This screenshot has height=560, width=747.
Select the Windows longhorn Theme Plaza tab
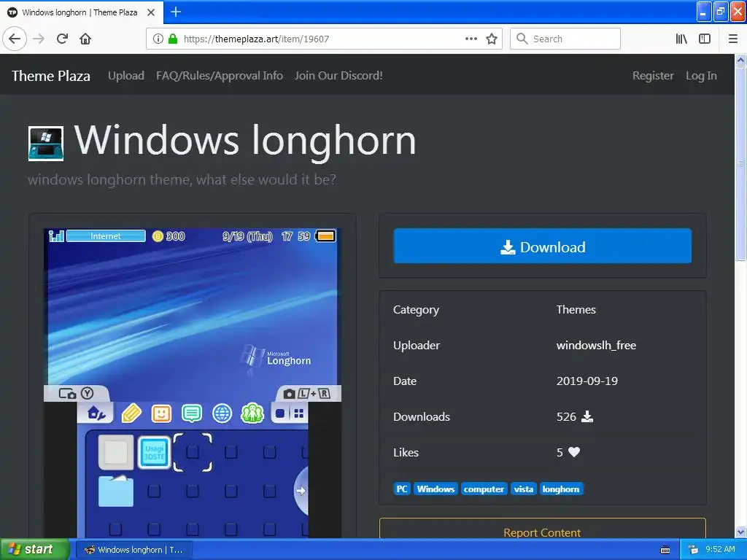[82, 12]
